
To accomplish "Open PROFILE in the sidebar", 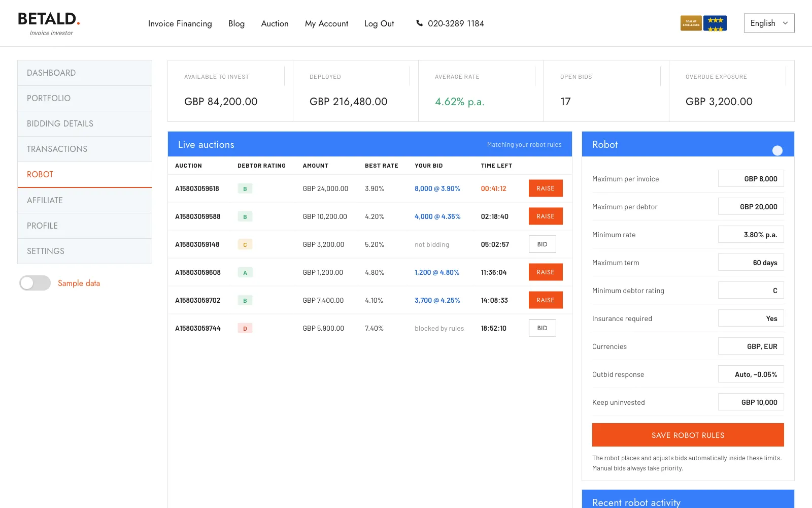I will click(x=85, y=226).
